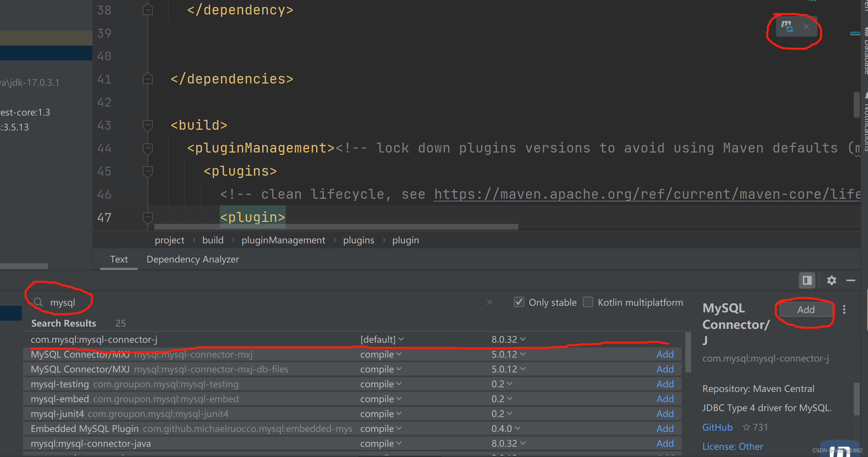The height and width of the screenshot is (457, 868).
Task: Fold the pluginManagement block at line 44
Action: 147,148
